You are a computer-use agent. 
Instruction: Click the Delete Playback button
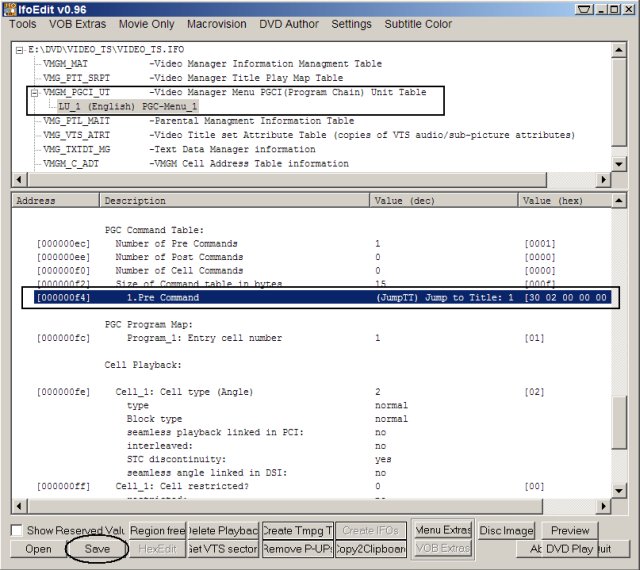[223, 530]
